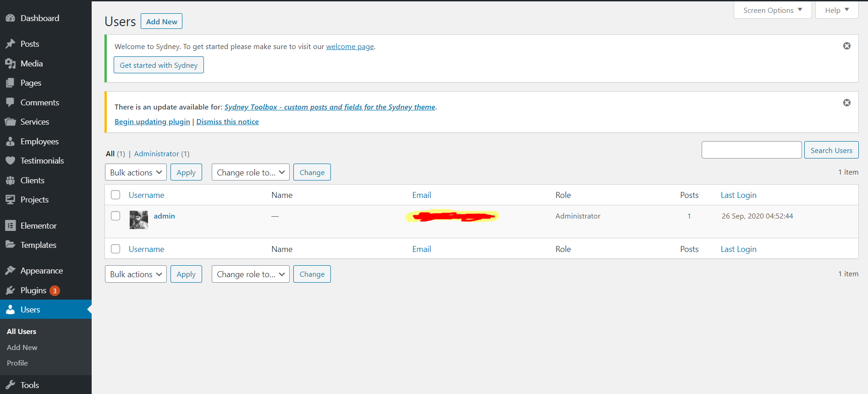Dismiss the plugin update notice with X
The image size is (868, 394).
pos(847,103)
